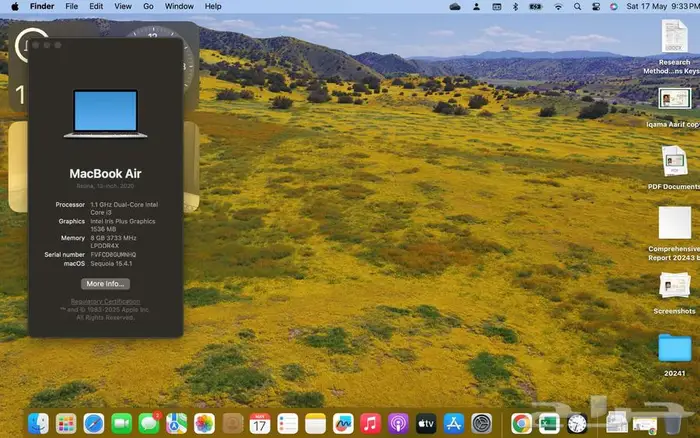Viewport: 700px width, 438px height.
Task: Open the Music app in Dock
Action: (x=371, y=423)
